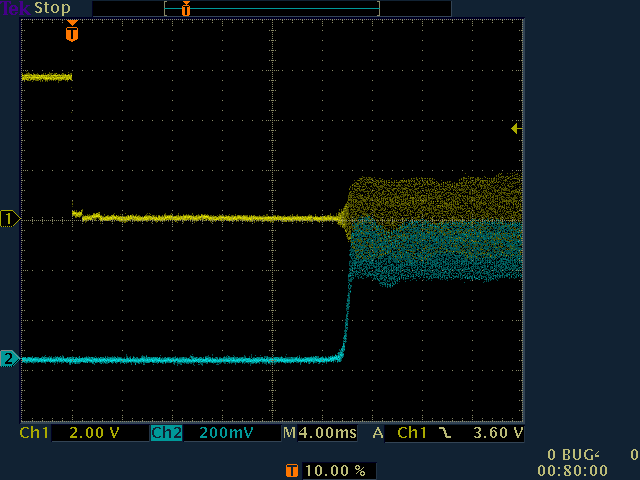This screenshot has width=640, height=480.
Task: Click the trigger source Ch1 readout
Action: click(412, 433)
